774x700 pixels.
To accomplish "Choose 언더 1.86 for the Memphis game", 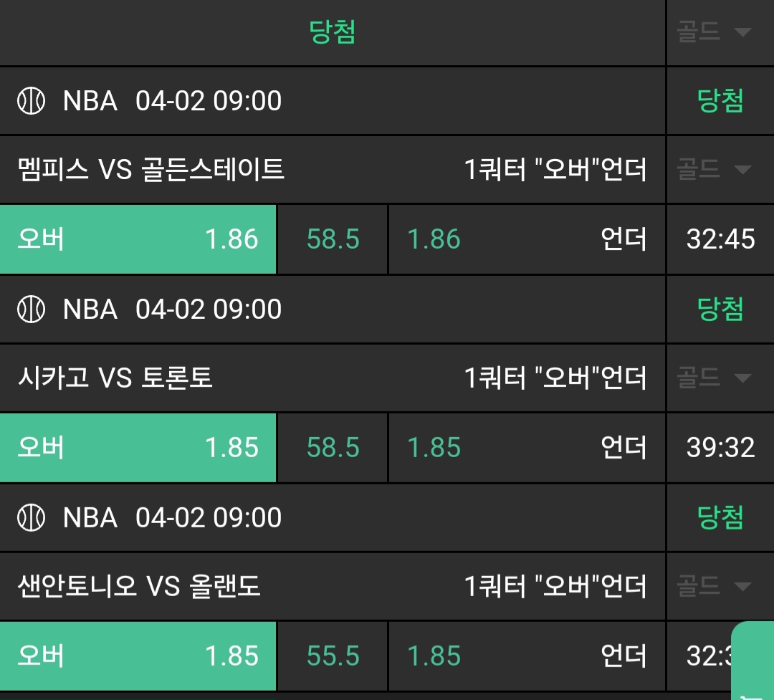I will (x=527, y=239).
